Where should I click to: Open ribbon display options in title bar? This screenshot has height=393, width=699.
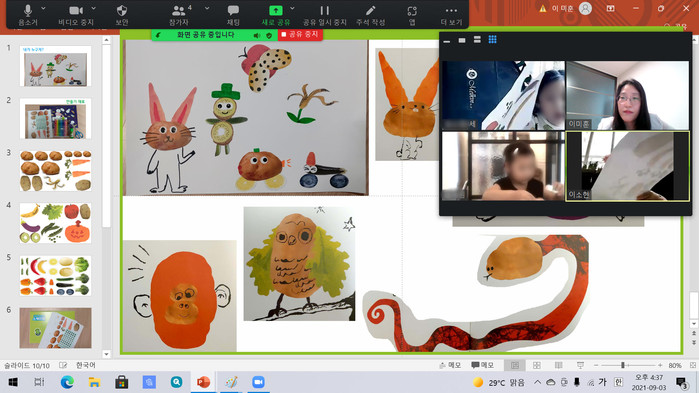tap(611, 8)
